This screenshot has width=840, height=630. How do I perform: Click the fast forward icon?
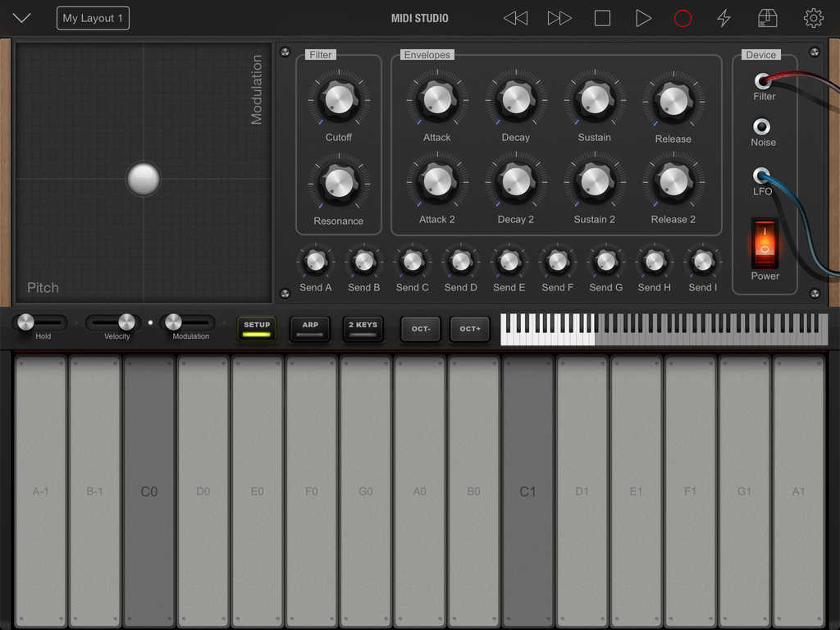(x=559, y=18)
